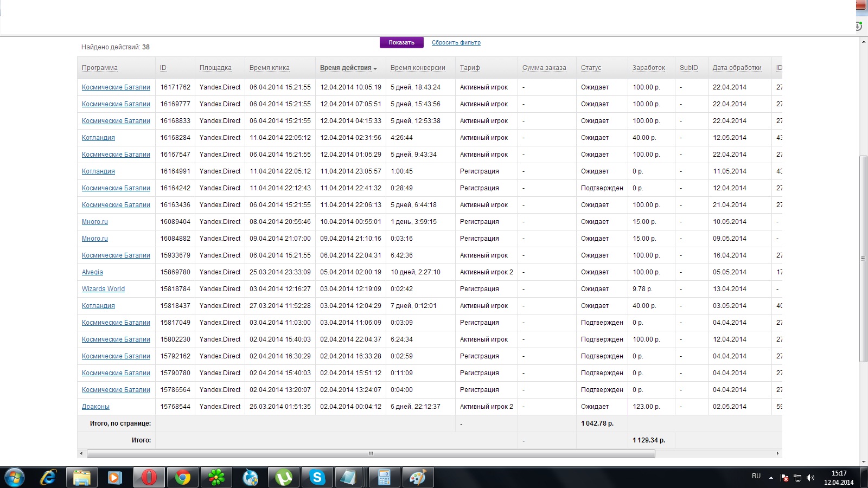868x488 pixels.
Task: Open Котландия link in row 15818437
Action: [98, 306]
